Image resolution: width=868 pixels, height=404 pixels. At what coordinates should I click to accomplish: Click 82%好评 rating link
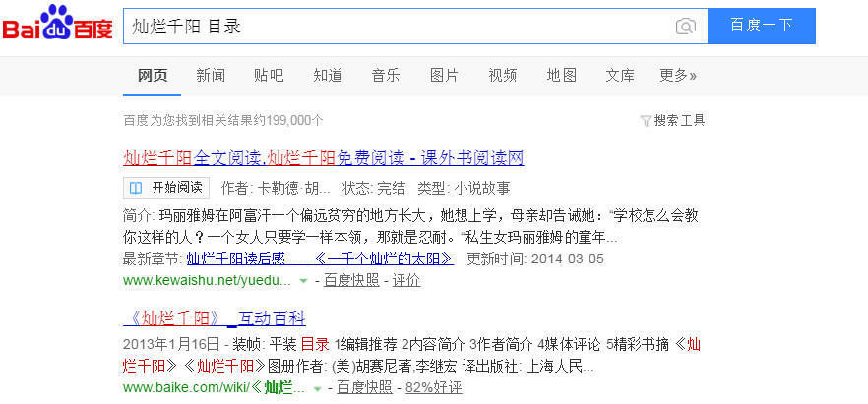pos(433,387)
